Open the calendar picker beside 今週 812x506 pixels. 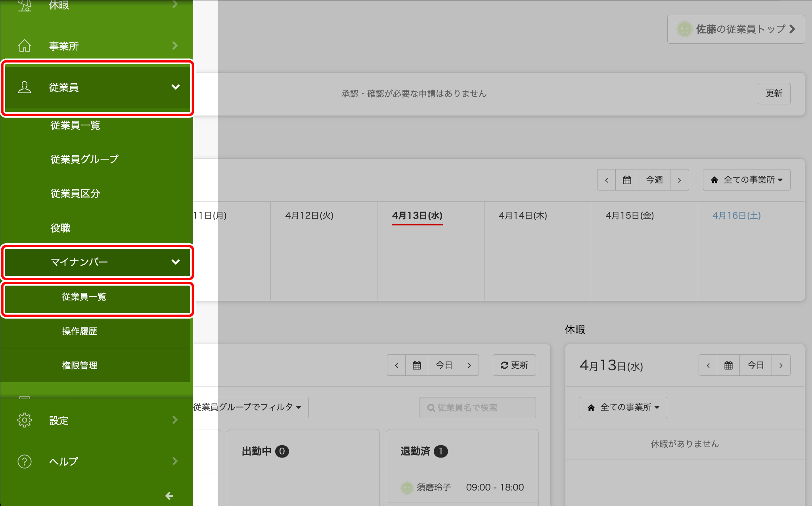pos(626,180)
